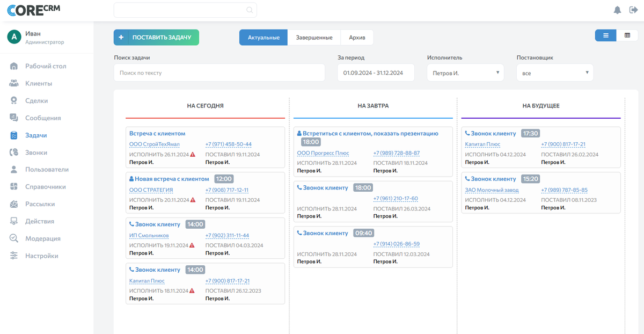
Task: Click the Поставить задачу button
Action: [156, 37]
